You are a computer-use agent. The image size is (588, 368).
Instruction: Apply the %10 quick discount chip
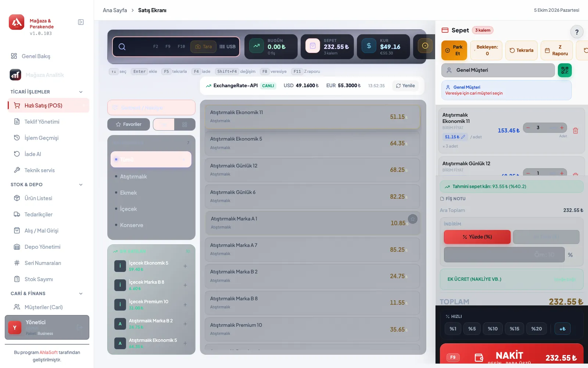[492, 329]
